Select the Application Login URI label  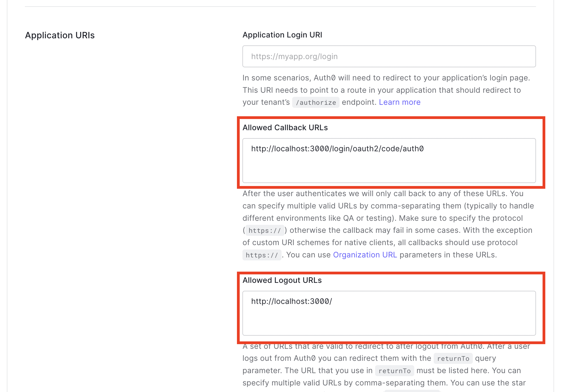(282, 35)
